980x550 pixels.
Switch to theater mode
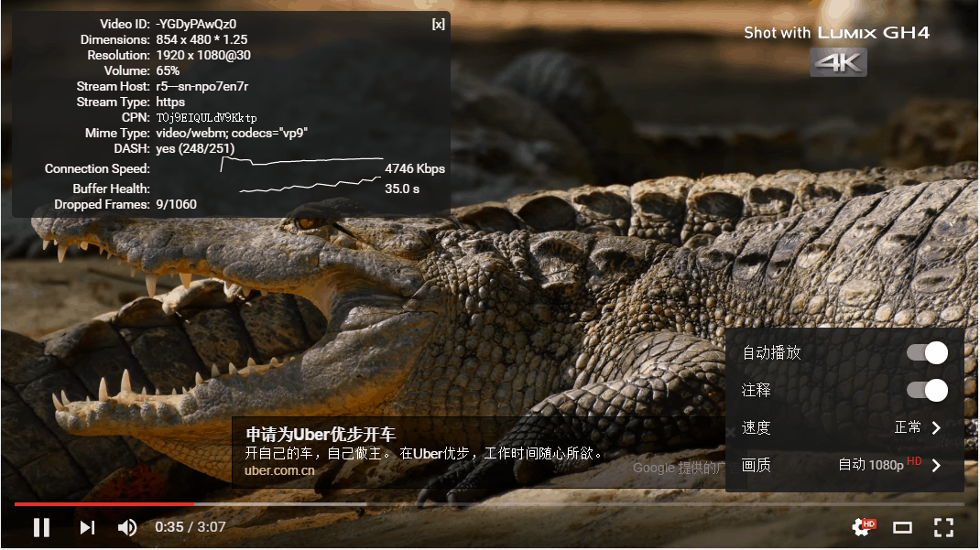coord(902,528)
